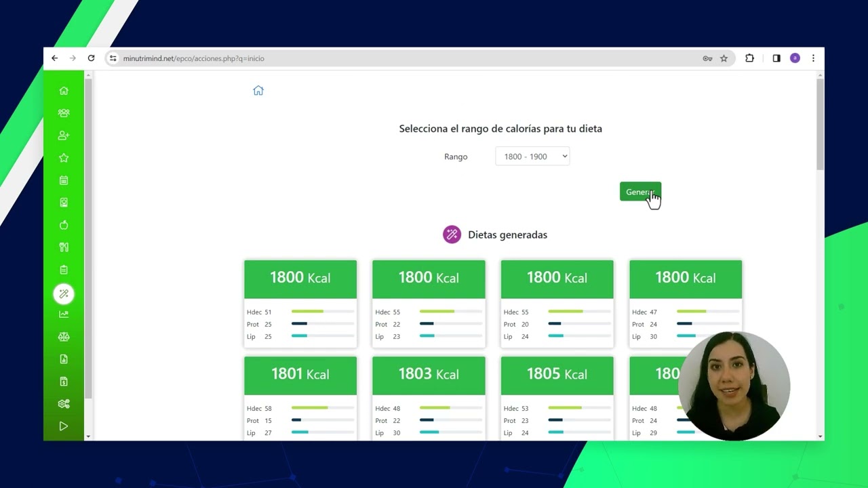
Task: Go back with browser back arrow
Action: (x=55, y=58)
